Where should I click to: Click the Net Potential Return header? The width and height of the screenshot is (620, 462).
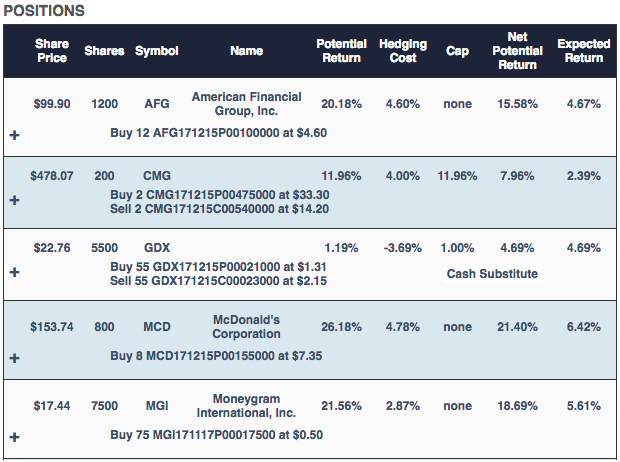point(517,51)
